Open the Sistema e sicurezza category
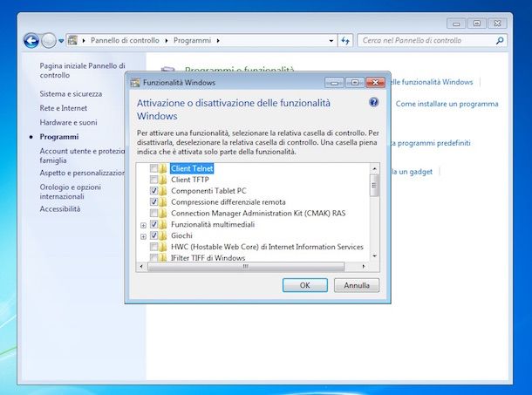The width and height of the screenshot is (532, 395). (x=71, y=93)
